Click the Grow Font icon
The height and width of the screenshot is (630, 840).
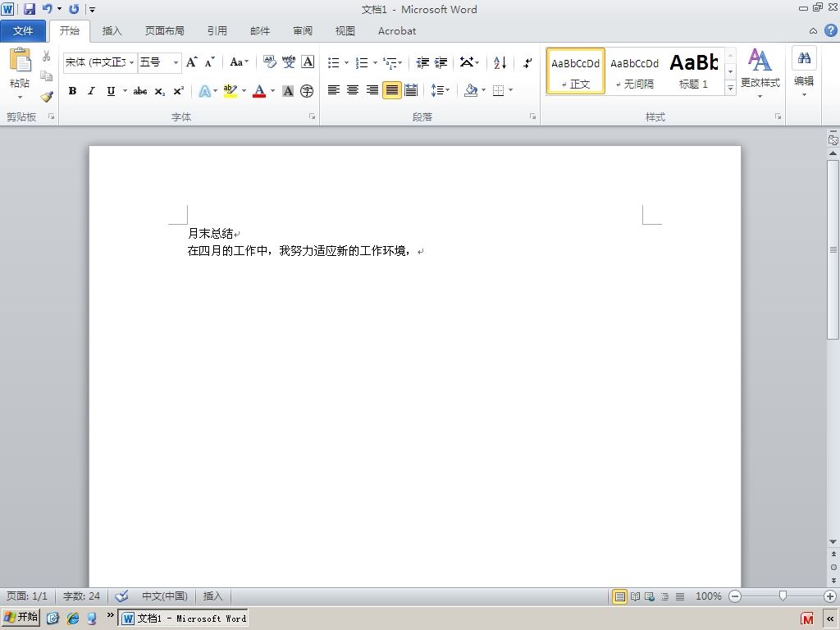pyautogui.click(x=191, y=62)
